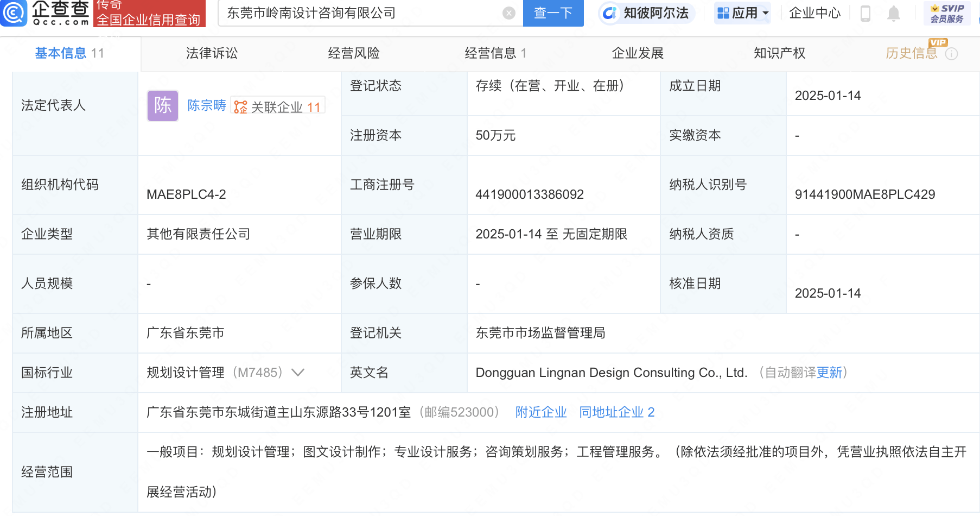The height and width of the screenshot is (516, 980).
Task: Click the 关联企业 network icon beside 陈宗畴
Action: coord(240,106)
